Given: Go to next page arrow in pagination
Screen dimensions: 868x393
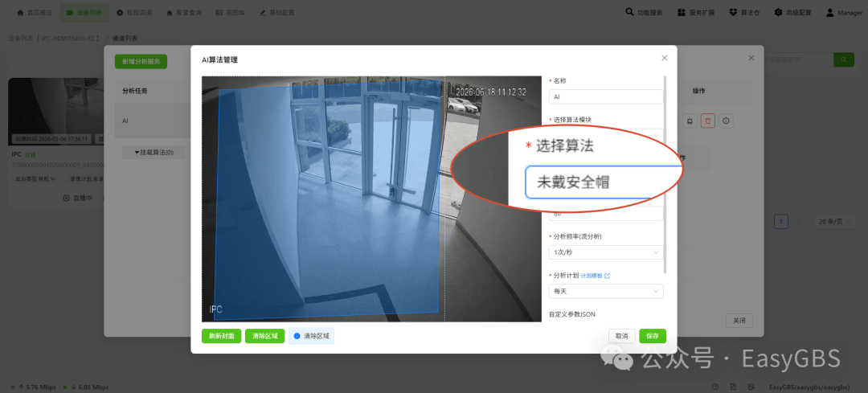Looking at the screenshot, I should pyautogui.click(x=799, y=222).
